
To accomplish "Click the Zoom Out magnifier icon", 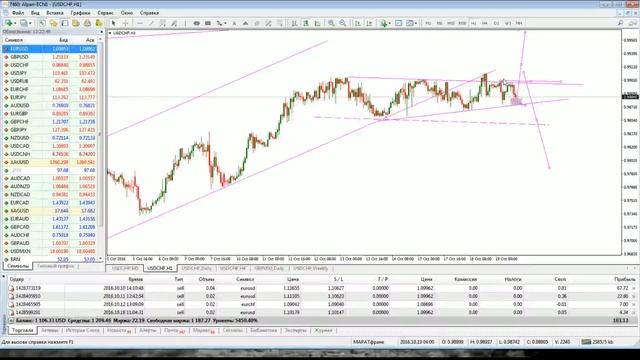I will point(342,23).
